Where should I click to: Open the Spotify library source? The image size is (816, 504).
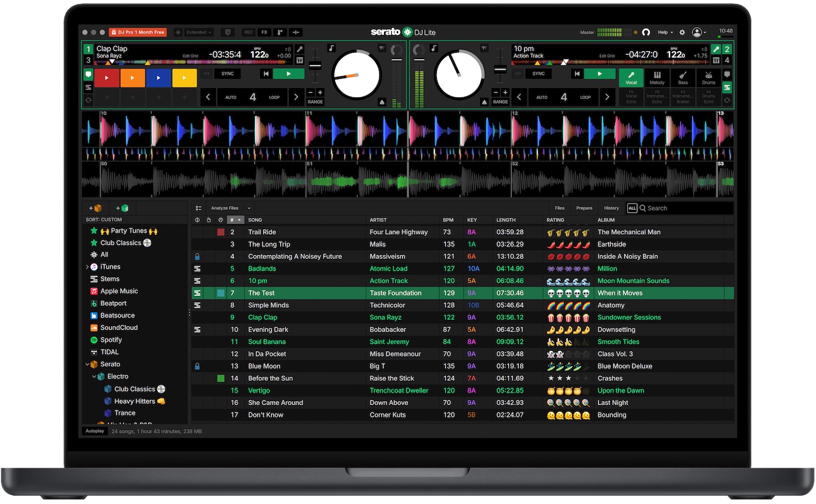point(112,339)
